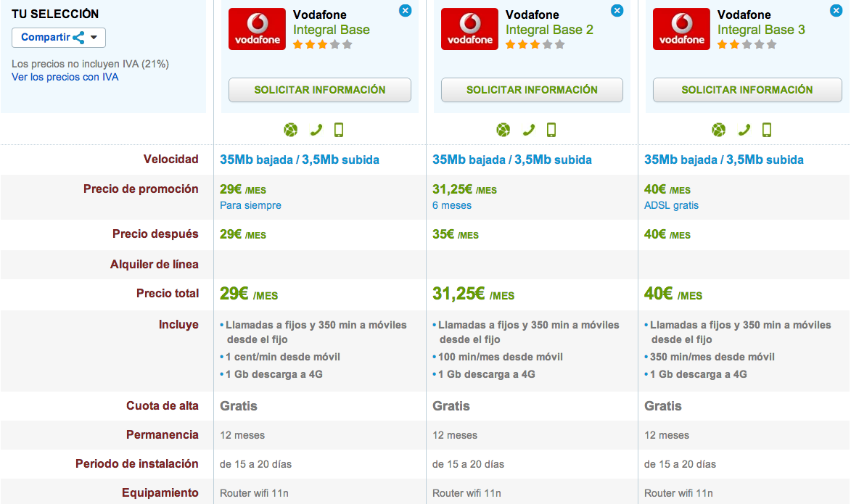Viewport: 851px width, 504px height.
Task: Click the 'ADSL gratis' promotion text
Action: (x=671, y=206)
